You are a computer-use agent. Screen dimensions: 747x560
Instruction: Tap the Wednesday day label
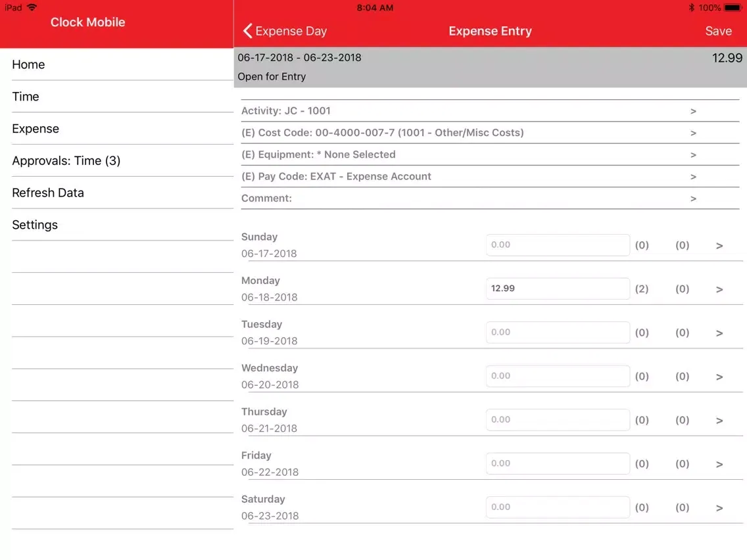269,368
